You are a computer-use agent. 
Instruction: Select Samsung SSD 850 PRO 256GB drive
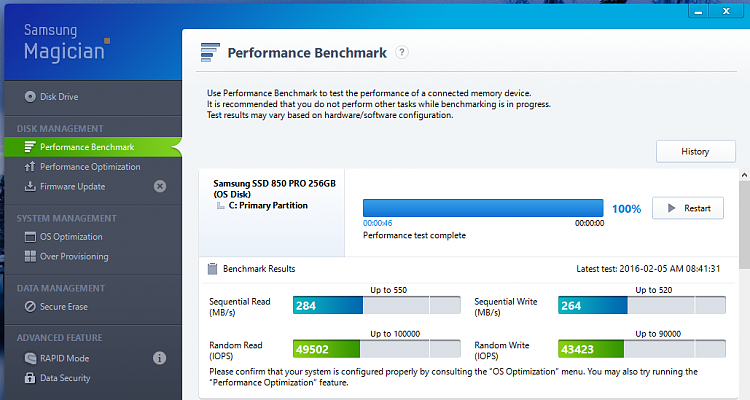274,189
